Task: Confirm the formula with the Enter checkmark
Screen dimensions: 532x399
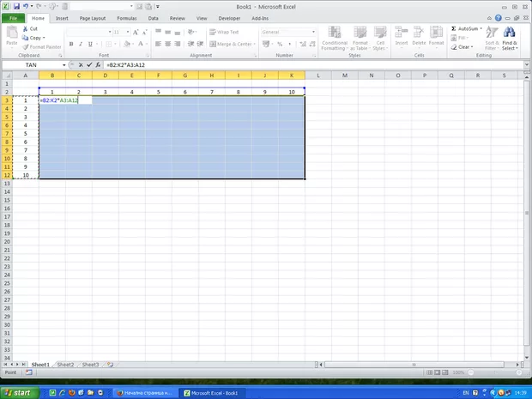Action: [x=89, y=65]
